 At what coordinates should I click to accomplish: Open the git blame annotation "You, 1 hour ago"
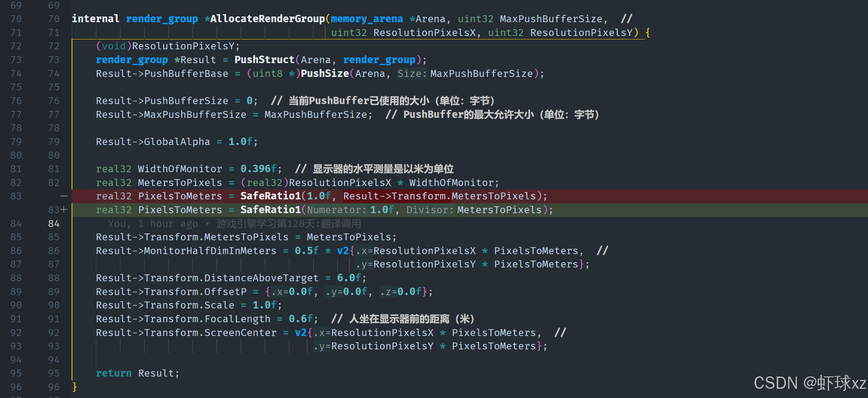click(153, 223)
